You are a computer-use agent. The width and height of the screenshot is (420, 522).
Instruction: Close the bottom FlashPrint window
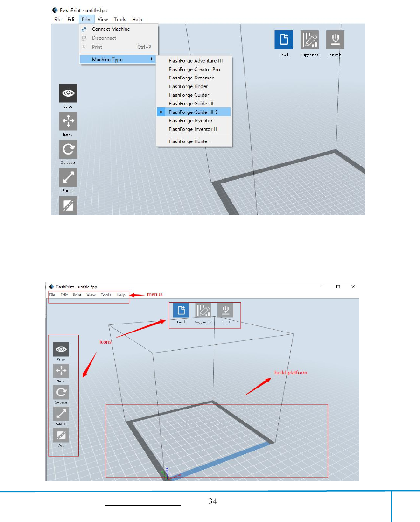coord(353,287)
